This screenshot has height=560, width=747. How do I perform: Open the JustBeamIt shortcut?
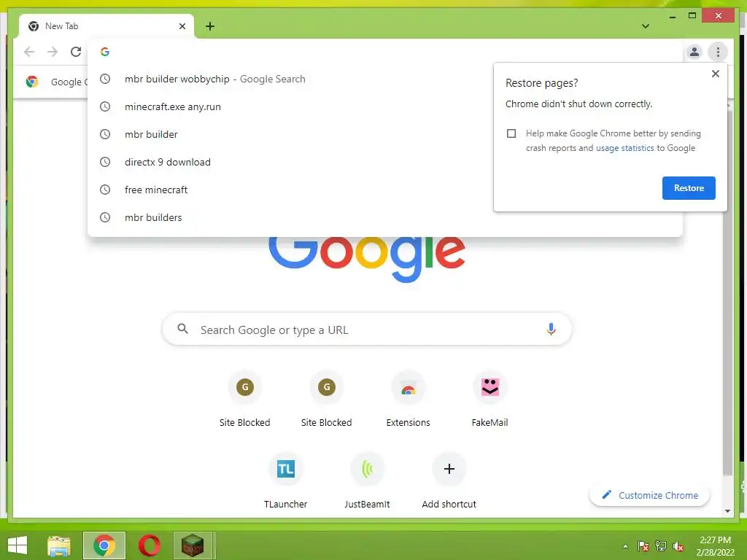pos(368,481)
